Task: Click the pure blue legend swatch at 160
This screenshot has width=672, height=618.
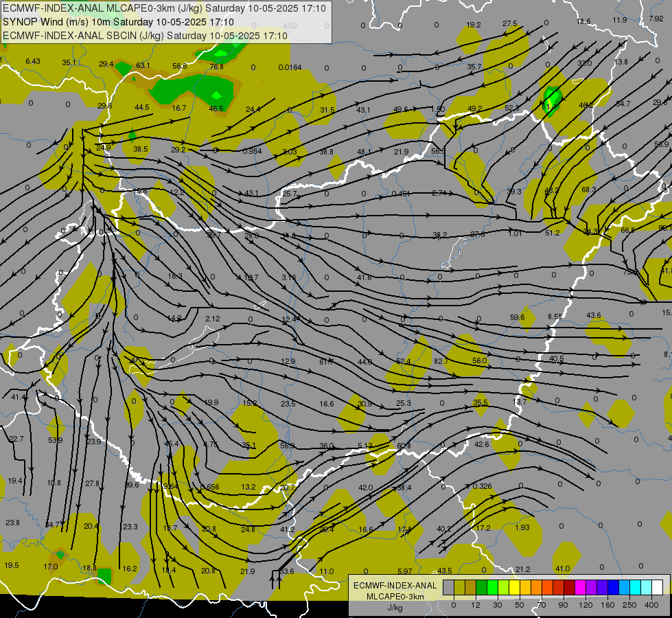Action: [x=613, y=588]
